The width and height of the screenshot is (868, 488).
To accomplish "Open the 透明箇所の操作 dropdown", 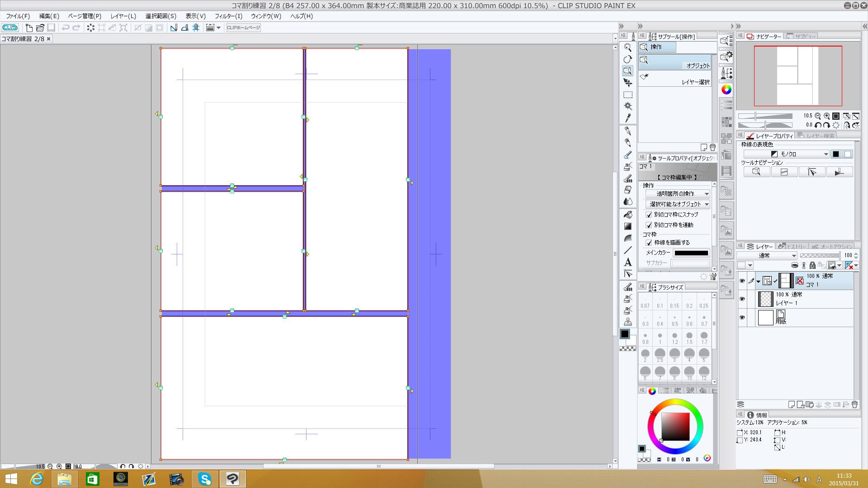I will [677, 194].
